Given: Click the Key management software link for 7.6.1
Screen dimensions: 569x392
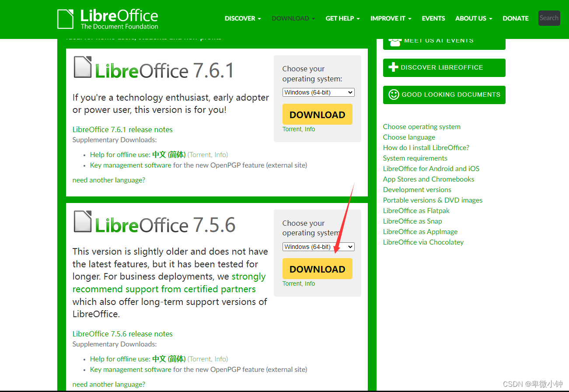Looking at the screenshot, I should [131, 165].
